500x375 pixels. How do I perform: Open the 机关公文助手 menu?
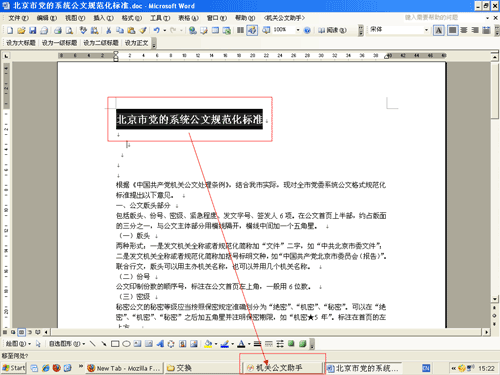point(284,18)
